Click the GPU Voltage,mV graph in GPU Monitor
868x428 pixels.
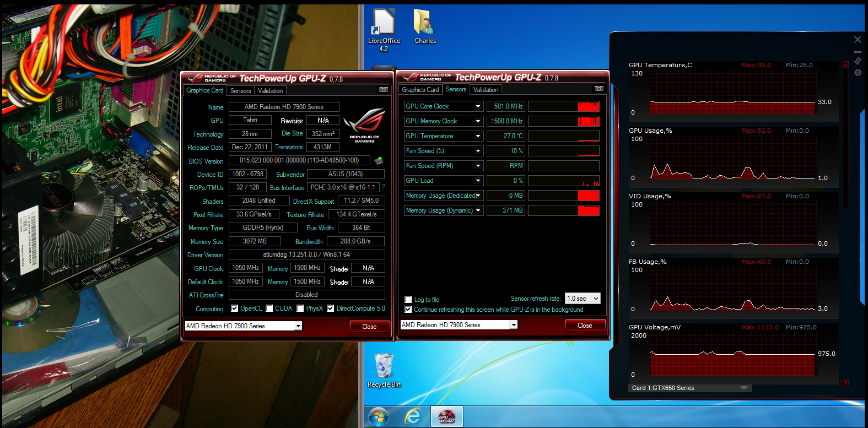[x=732, y=354]
